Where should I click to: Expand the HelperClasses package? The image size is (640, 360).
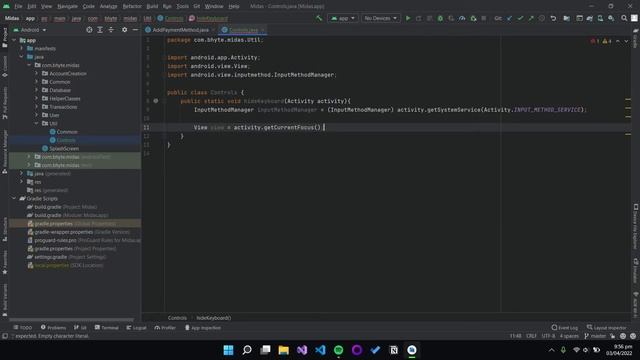pyautogui.click(x=36, y=98)
